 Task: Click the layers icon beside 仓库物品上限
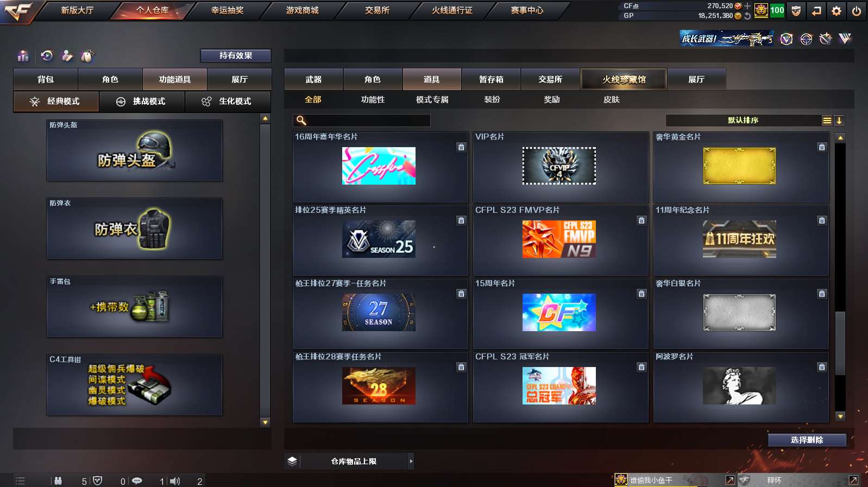pyautogui.click(x=292, y=461)
